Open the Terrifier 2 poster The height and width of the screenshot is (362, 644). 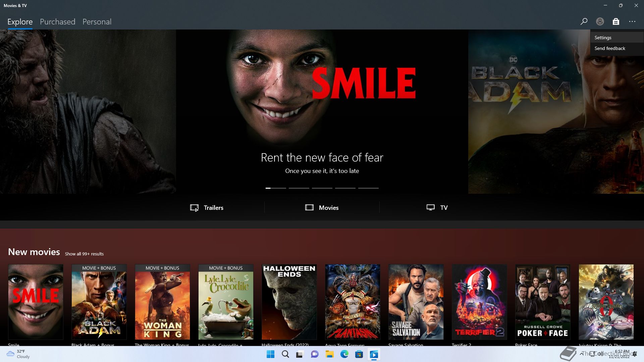pos(479,302)
